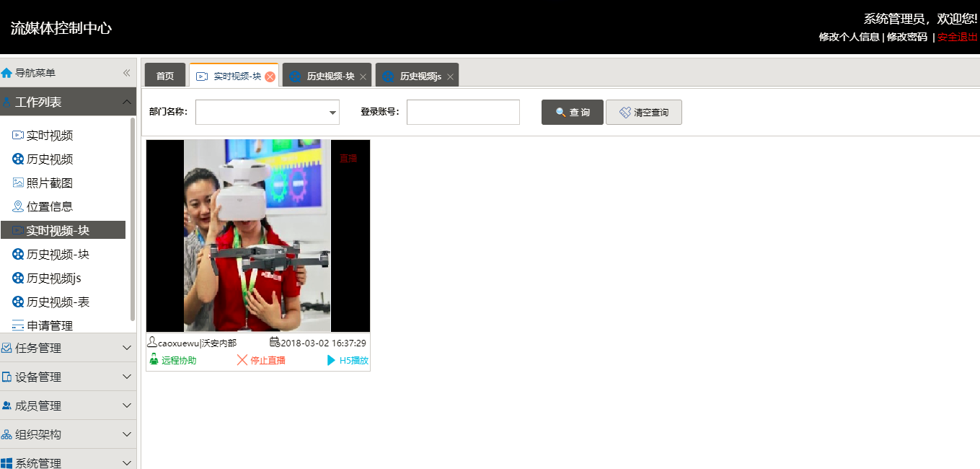Close the 实时视频-块 tab

270,76
